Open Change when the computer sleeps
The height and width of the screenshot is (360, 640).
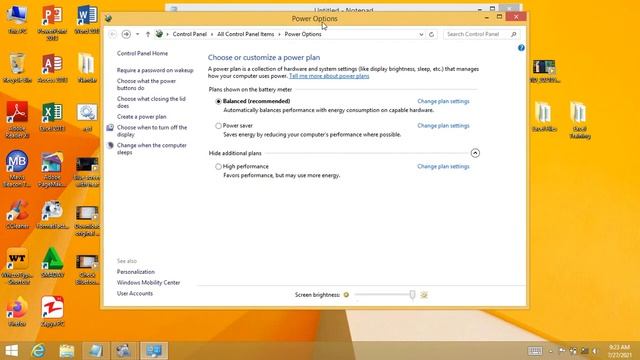coord(151,149)
